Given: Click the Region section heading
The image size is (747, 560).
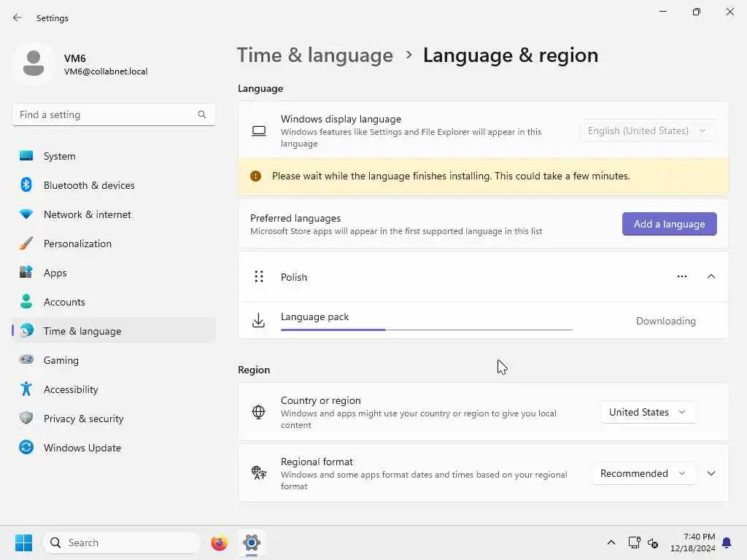Looking at the screenshot, I should coord(254,370).
